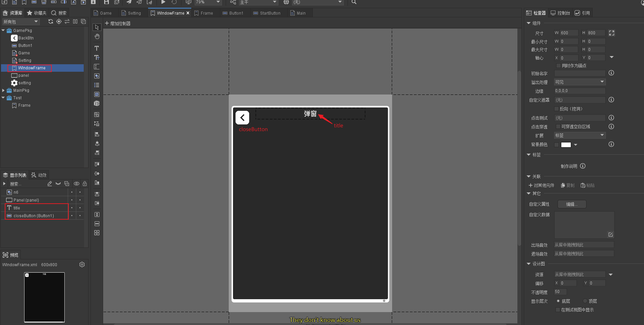Select the Loader tool
The height and width of the screenshot is (325, 644).
tap(97, 94)
